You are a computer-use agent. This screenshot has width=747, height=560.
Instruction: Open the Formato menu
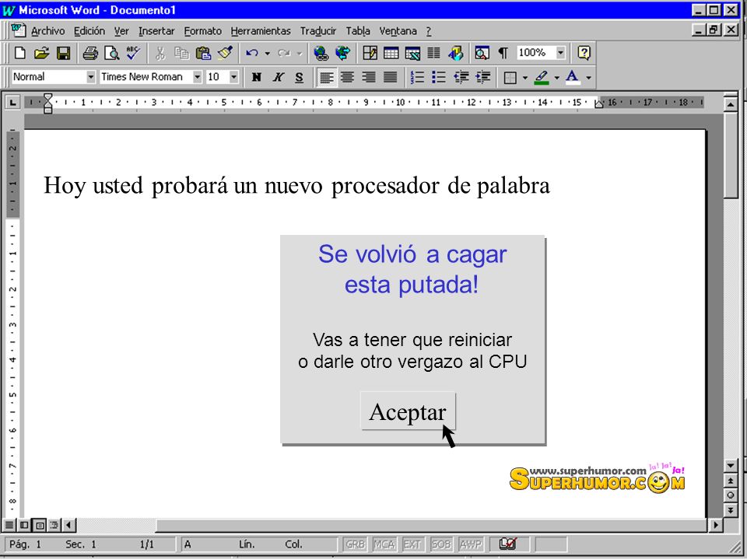[x=202, y=31]
